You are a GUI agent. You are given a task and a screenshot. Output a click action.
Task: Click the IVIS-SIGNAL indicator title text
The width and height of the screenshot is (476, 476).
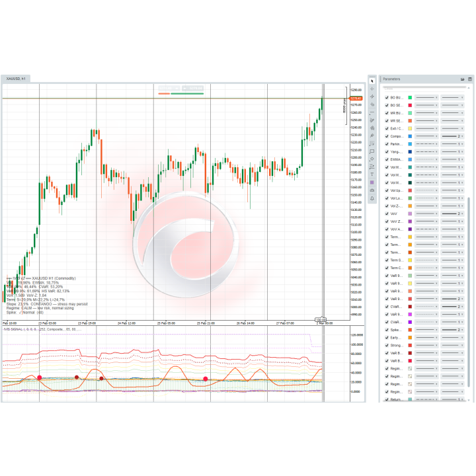pos(19,329)
